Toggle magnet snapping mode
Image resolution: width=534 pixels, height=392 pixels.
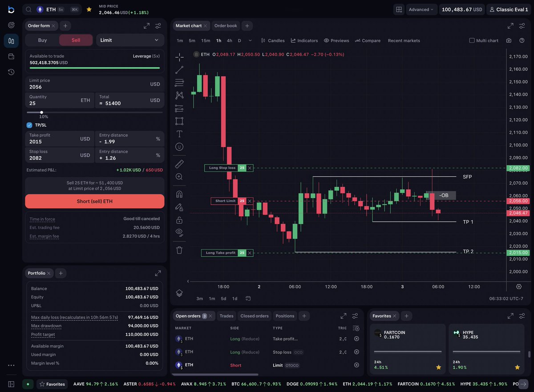(179, 194)
